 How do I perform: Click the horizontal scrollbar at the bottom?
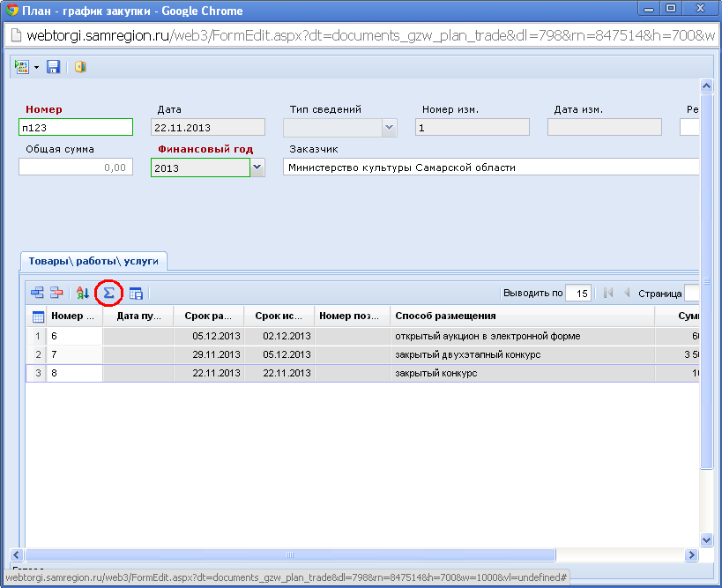tap(291, 555)
